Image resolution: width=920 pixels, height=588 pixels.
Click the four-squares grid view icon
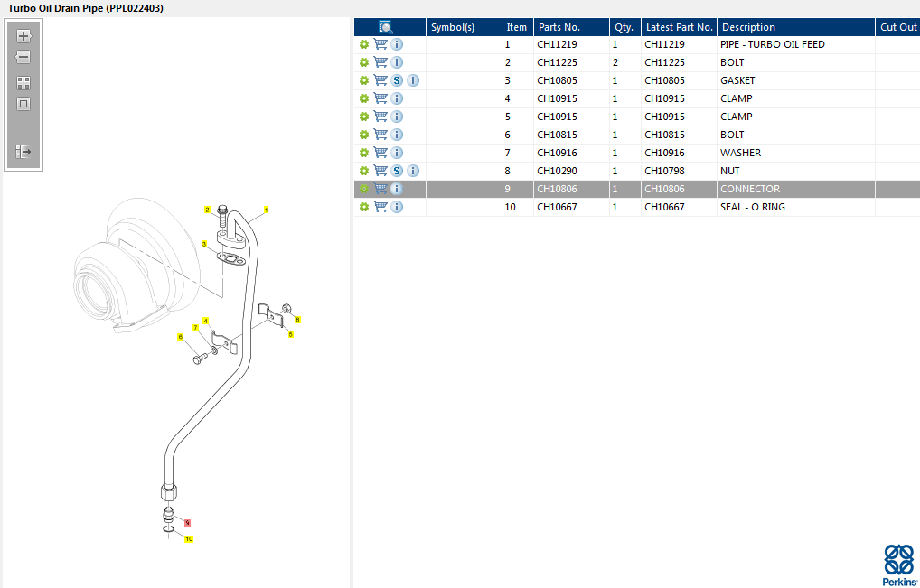tap(23, 83)
